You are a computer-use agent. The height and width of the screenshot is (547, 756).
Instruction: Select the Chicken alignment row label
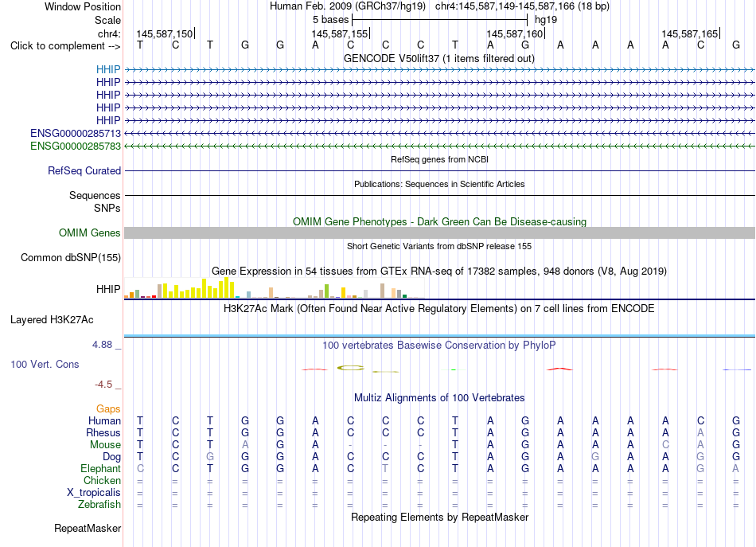tap(102, 480)
